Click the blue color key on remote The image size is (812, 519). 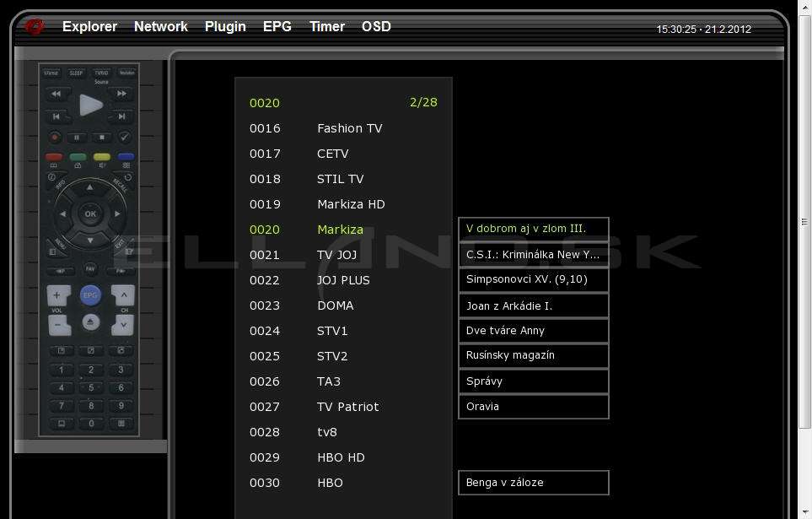click(x=126, y=157)
